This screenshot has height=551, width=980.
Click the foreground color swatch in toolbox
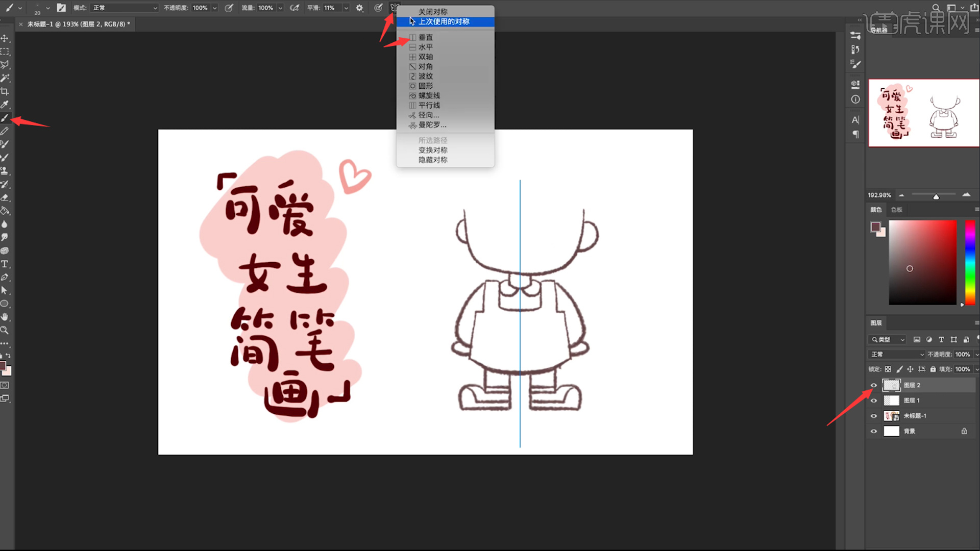[x=3, y=366]
